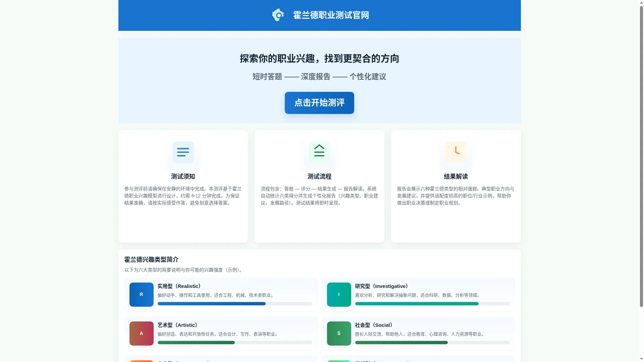Screen dimensions: 644x362
Task: Click the 结果解读 clock icon
Action: [456, 152]
